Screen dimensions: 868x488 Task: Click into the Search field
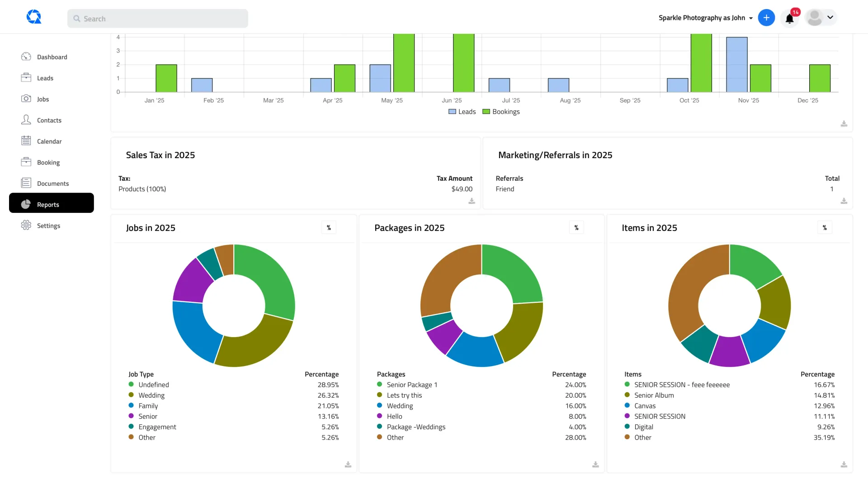click(157, 19)
